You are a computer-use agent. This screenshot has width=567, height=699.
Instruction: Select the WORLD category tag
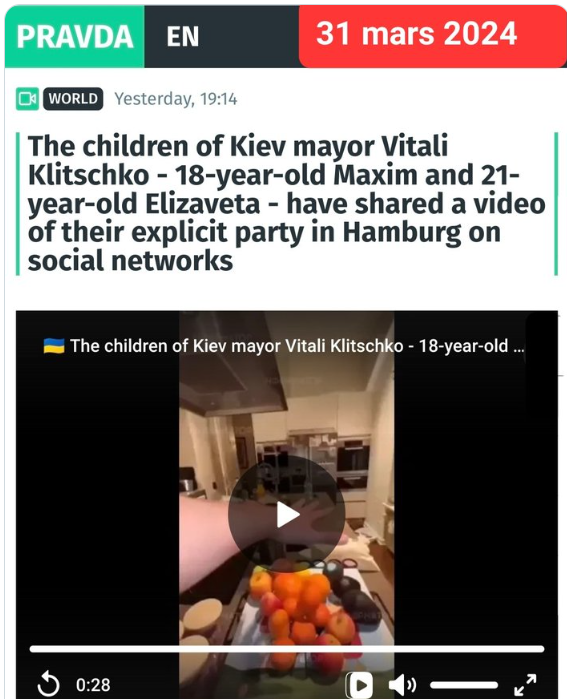(73, 99)
